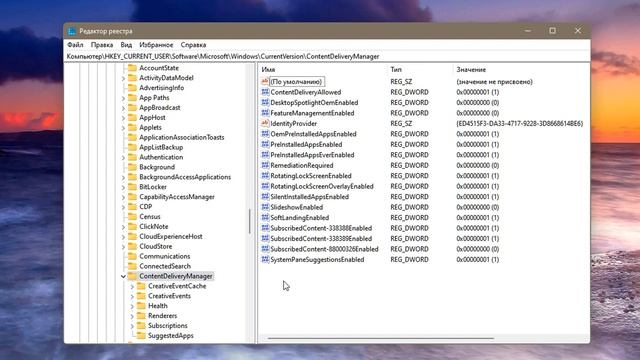The image size is (640, 360).
Task: Click value 0x00000000 (0) of RemediationRequired row
Action: point(478,165)
